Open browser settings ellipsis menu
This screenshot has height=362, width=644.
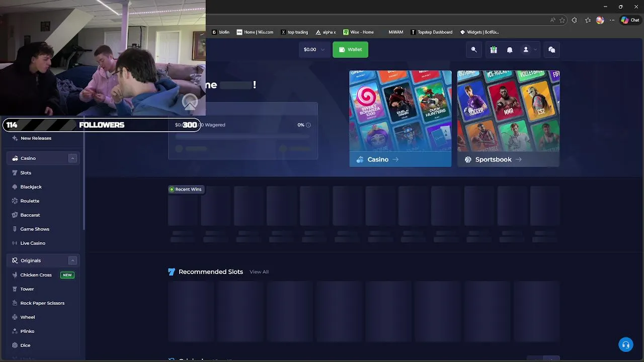tap(612, 20)
